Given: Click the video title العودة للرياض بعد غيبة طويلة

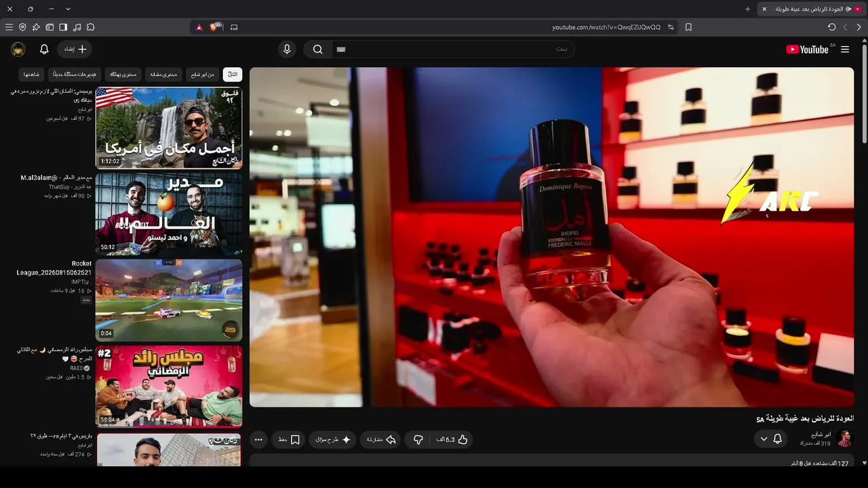Looking at the screenshot, I should pyautogui.click(x=805, y=419).
